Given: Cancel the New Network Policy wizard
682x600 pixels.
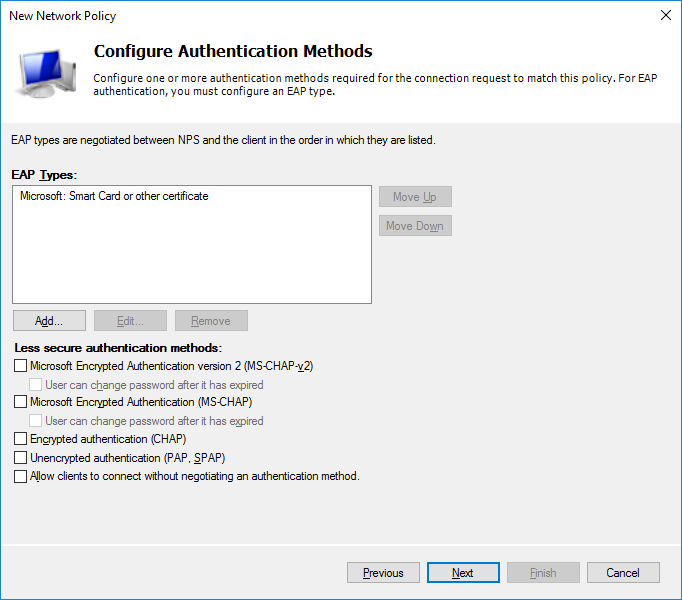Looking at the screenshot, I should (x=623, y=573).
